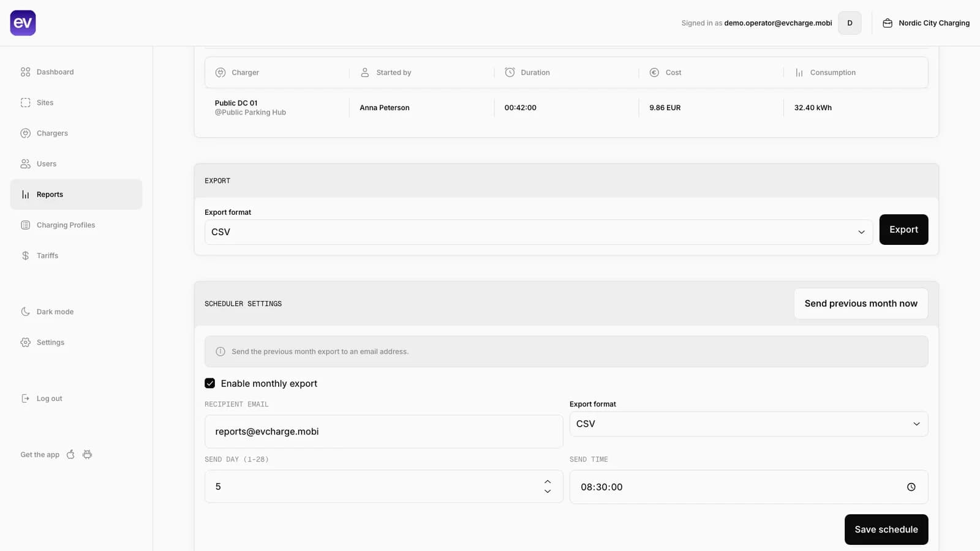The height and width of the screenshot is (551, 980).
Task: Click the Cost euro icon
Action: [x=654, y=72]
